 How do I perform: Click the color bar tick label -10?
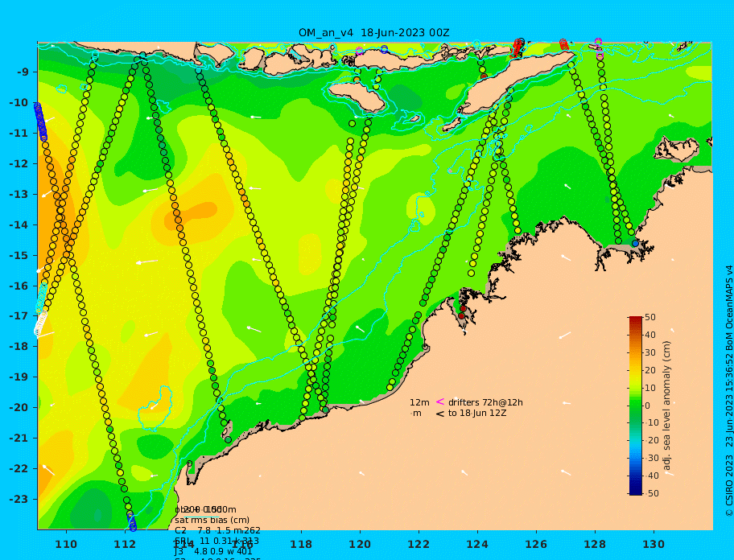click(x=652, y=423)
